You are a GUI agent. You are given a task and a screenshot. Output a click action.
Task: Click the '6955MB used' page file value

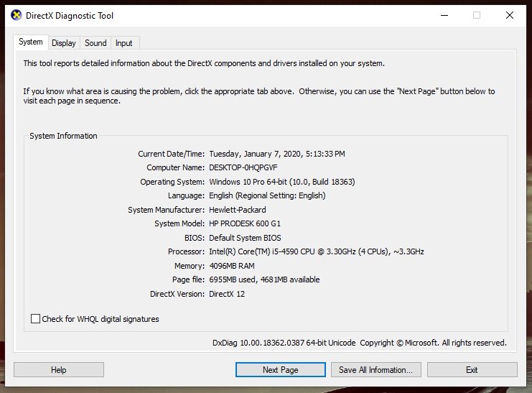coord(233,279)
